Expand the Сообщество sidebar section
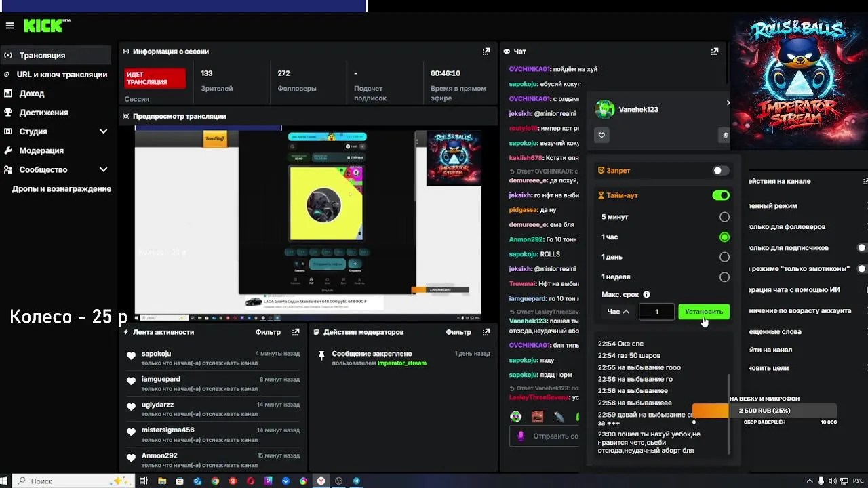The image size is (868, 488). click(x=103, y=169)
